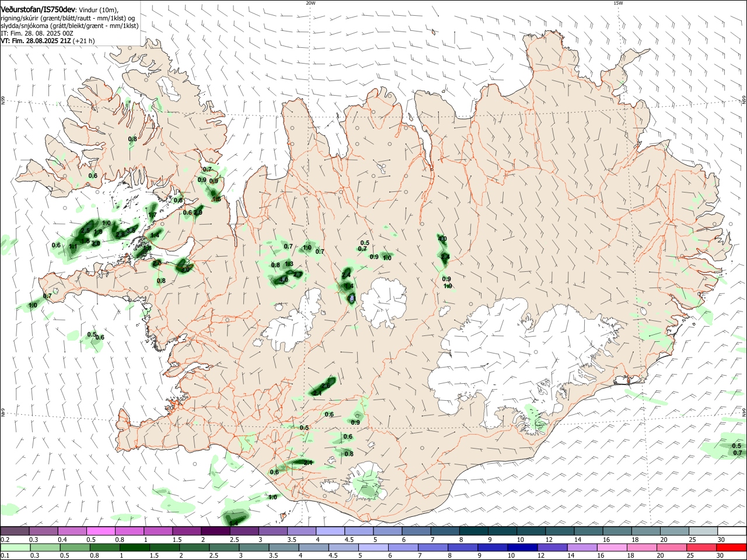Screen dimensions: 747x560
Task: Click the lower legend swatch between 2 and 2.5
Action: click(x=194, y=547)
